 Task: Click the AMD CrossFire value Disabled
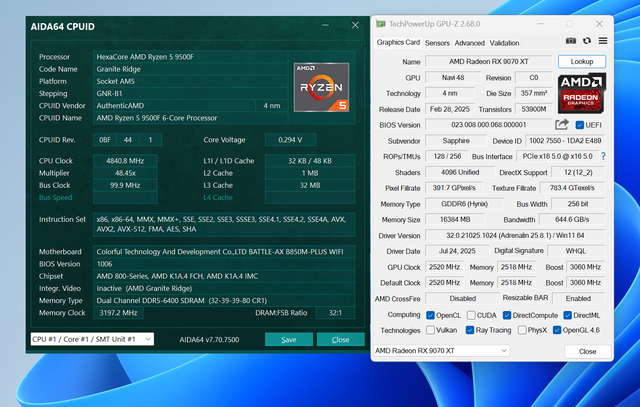462,298
